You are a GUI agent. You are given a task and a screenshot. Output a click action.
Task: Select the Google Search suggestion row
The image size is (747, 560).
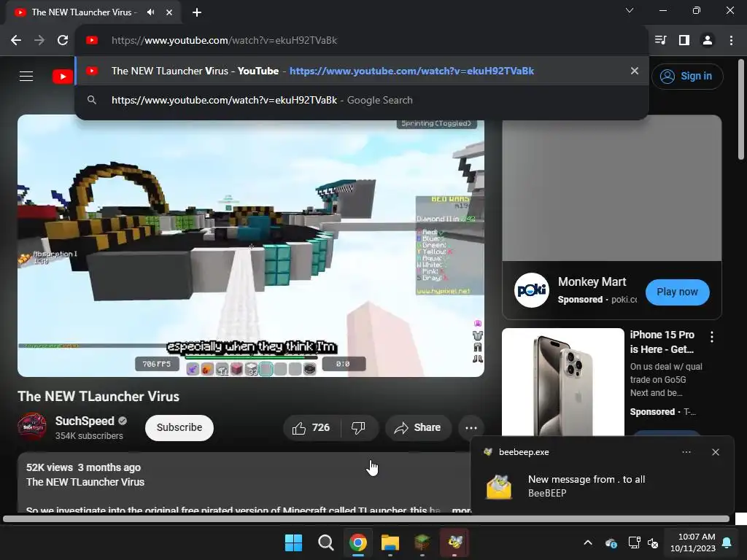point(362,100)
